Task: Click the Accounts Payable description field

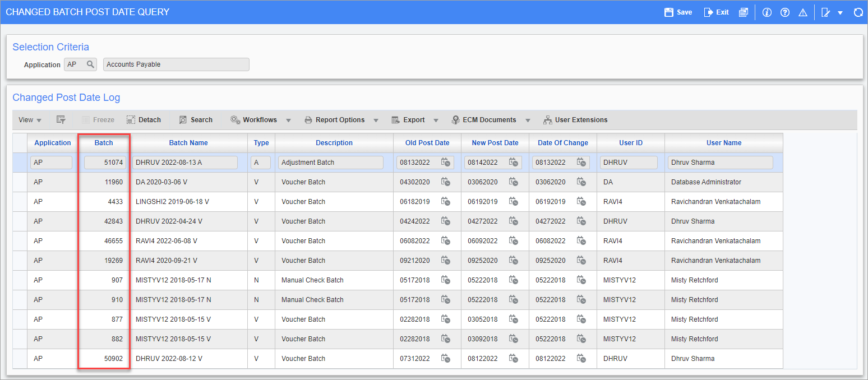Action: point(176,64)
